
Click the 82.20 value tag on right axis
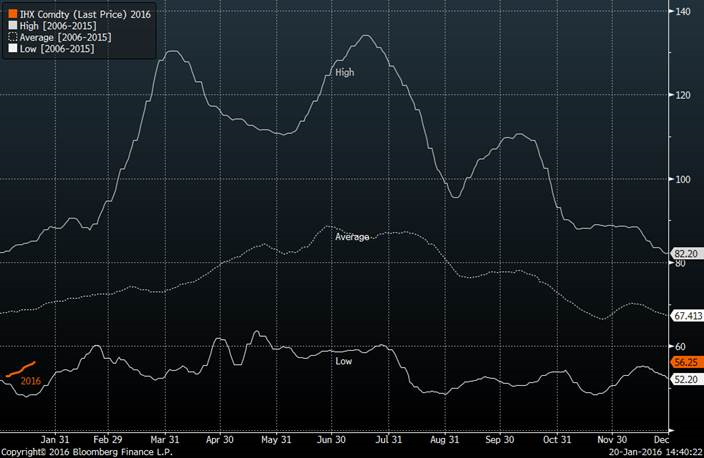683,254
